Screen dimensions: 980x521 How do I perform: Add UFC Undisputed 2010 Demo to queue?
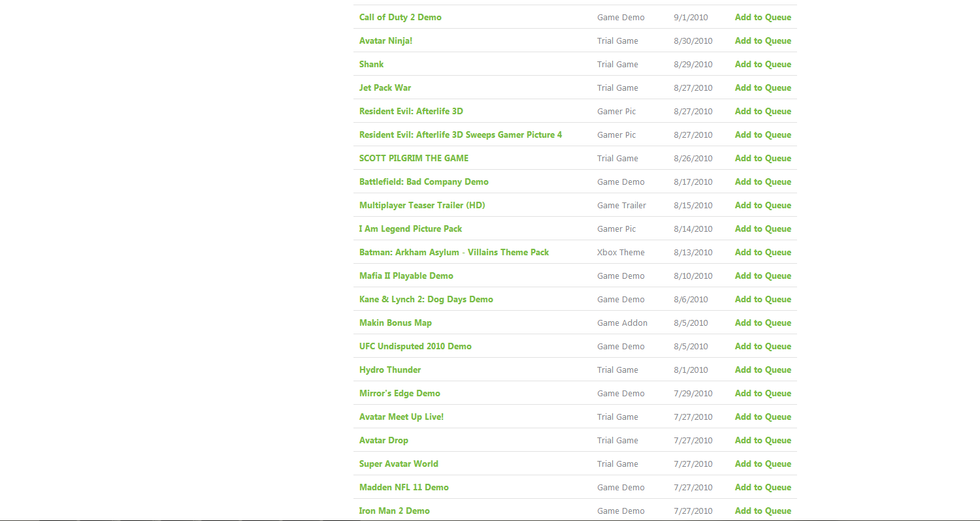[x=762, y=347]
